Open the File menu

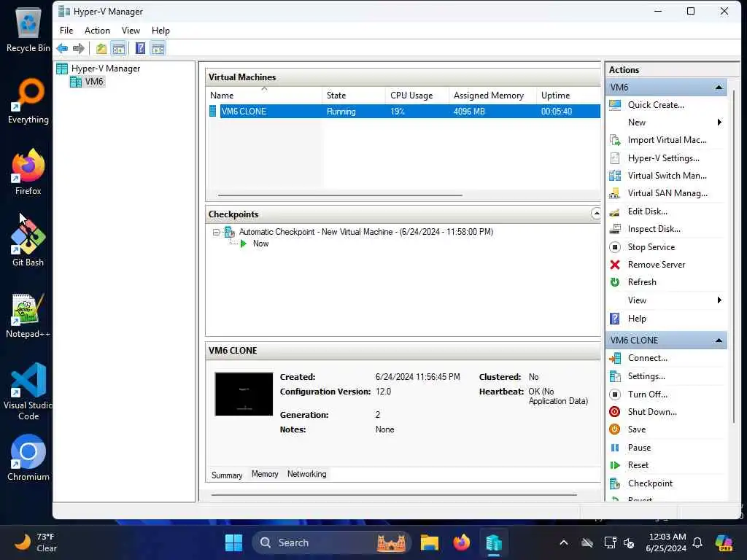(x=66, y=31)
